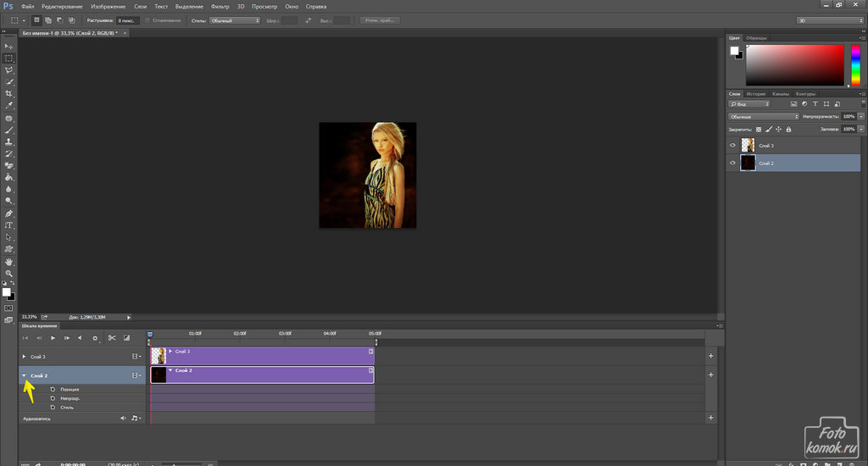
Task: Click the Position keyframe stopwatch icon
Action: (x=53, y=390)
